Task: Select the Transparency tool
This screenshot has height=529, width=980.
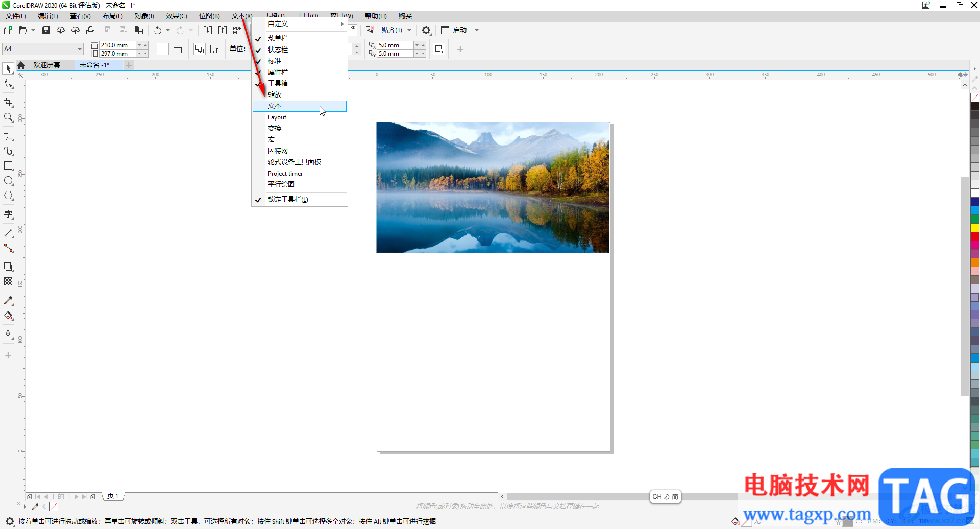Action: [8, 281]
